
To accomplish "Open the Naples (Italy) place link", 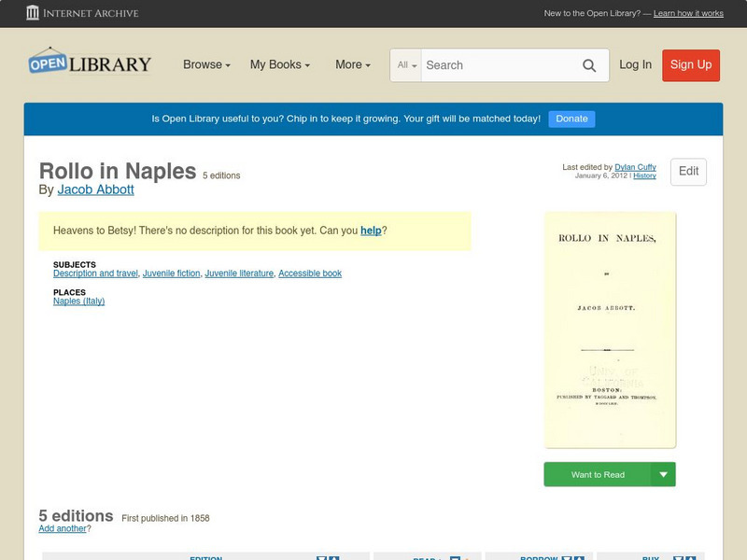I will pyautogui.click(x=79, y=301).
